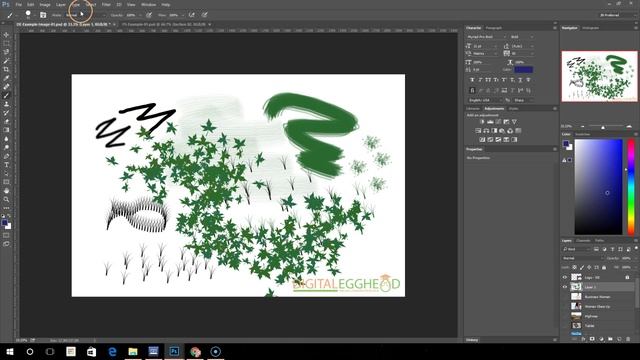
Task: Click the Navigator zoom slider handle
Action: pyautogui.click(x=603, y=127)
